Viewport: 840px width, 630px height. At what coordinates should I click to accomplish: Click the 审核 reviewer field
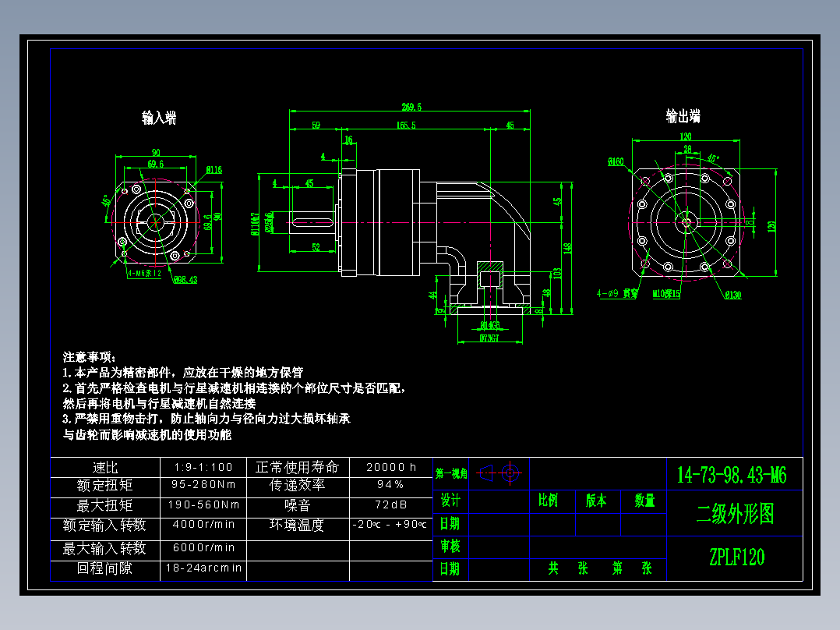(450, 546)
